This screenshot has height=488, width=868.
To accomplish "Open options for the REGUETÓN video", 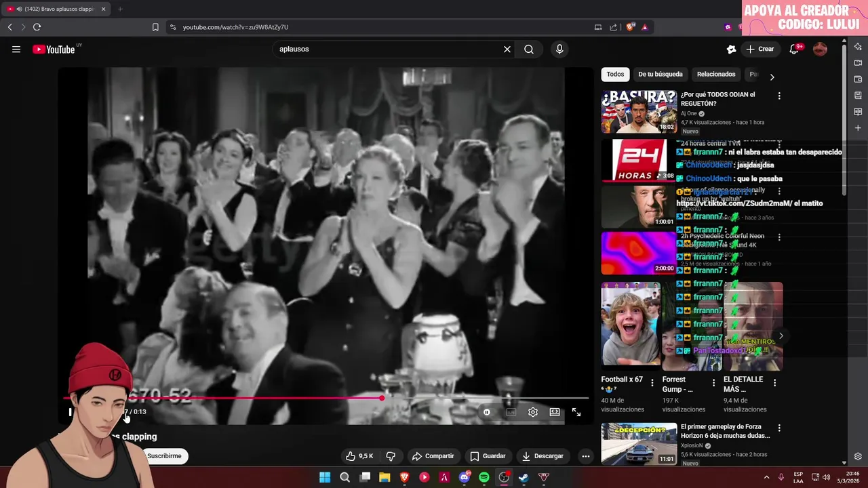I will point(779,96).
